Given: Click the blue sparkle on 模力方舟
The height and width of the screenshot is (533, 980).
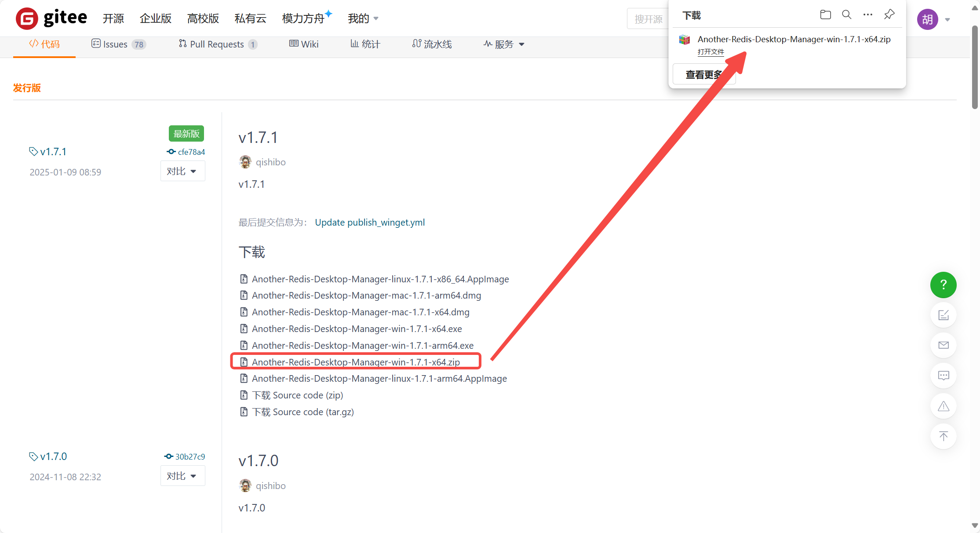Looking at the screenshot, I should 328,13.
